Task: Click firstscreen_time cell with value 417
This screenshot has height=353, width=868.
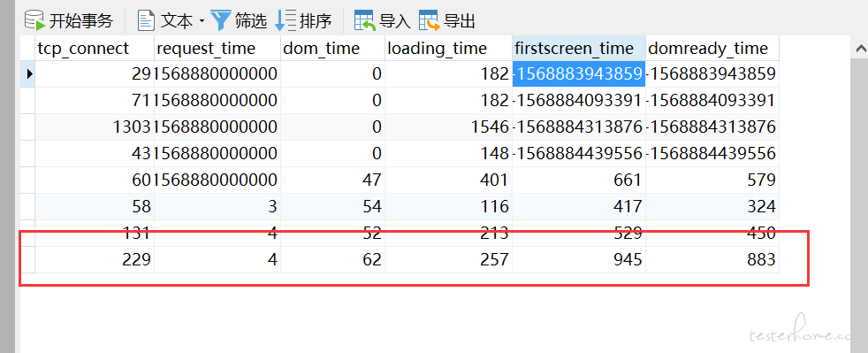Action: [579, 207]
